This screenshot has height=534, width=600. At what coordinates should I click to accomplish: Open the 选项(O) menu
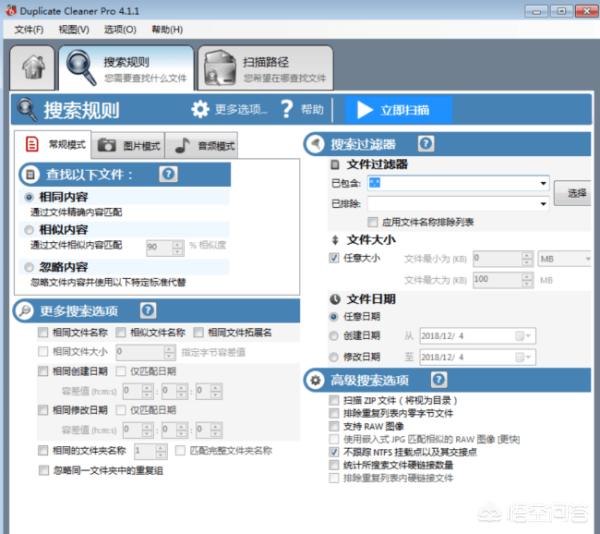(x=120, y=29)
